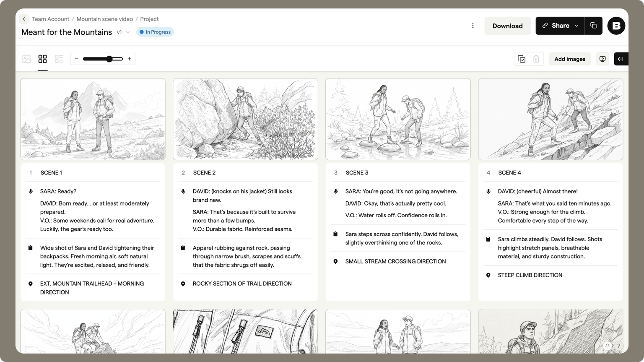Click the duplicate project copy icon
Image resolution: width=644 pixels, height=362 pixels.
click(593, 26)
